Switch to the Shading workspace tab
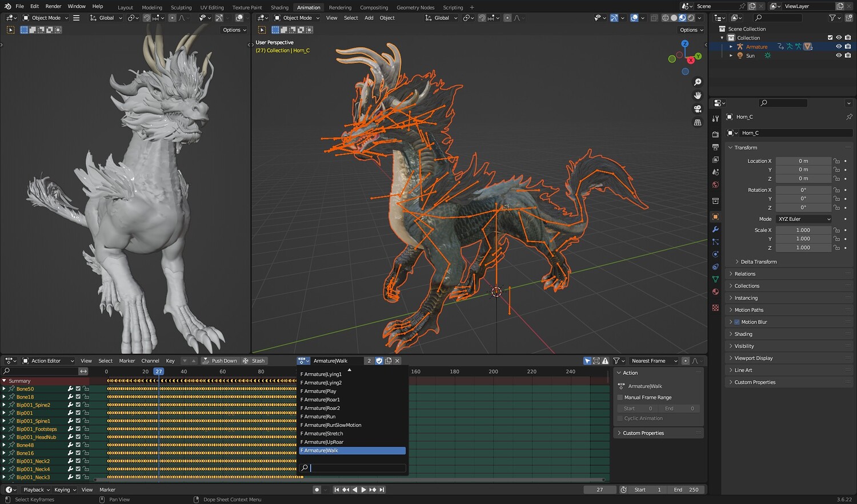This screenshot has width=857, height=504. coord(279,7)
